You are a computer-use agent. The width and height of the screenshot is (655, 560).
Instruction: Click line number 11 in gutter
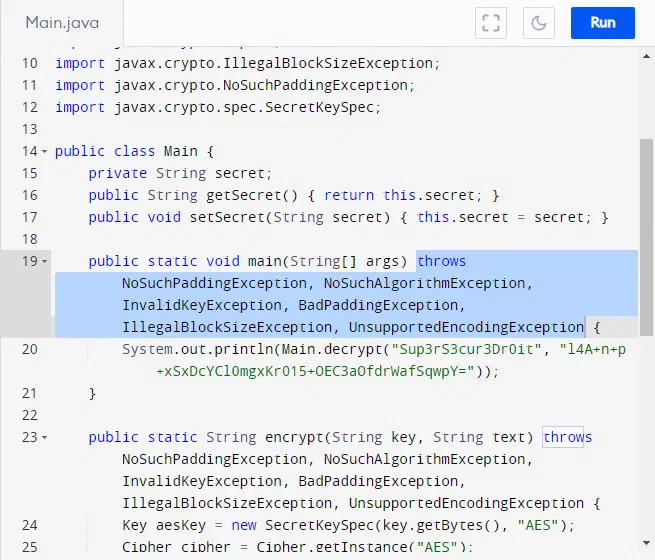30,86
